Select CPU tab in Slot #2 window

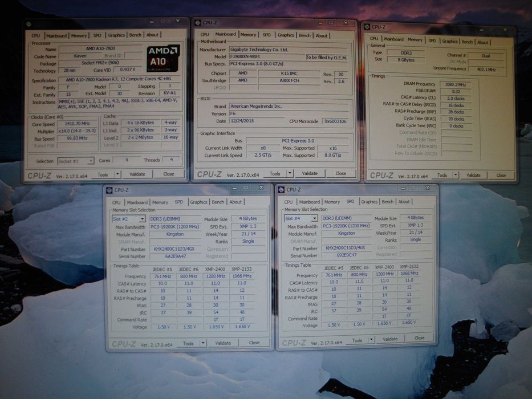click(x=116, y=202)
